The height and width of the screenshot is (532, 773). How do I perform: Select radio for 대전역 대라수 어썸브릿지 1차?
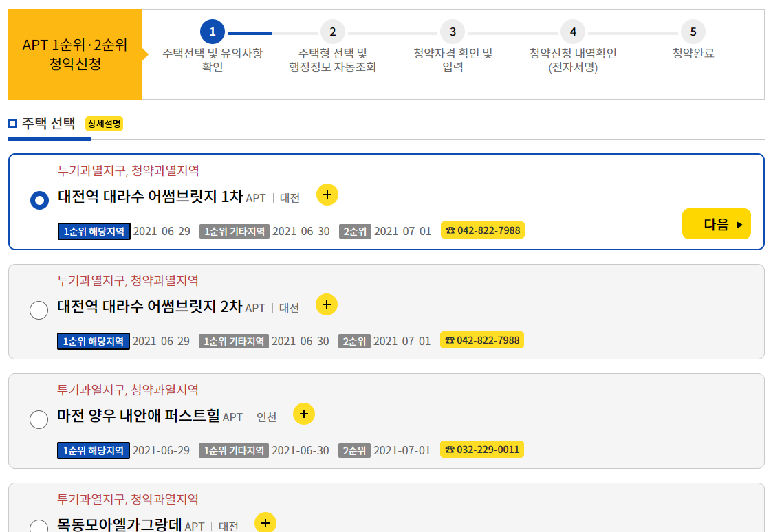coord(39,201)
